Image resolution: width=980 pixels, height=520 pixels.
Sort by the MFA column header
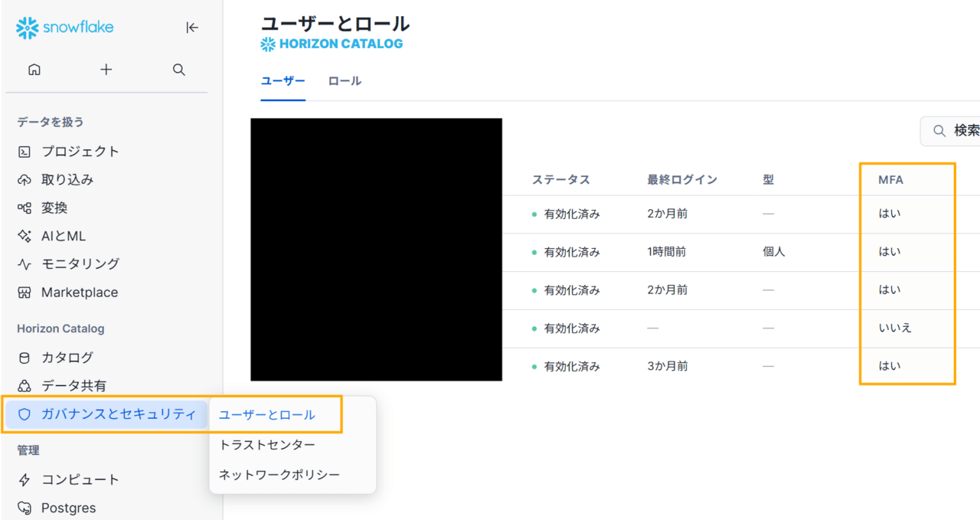(890, 180)
